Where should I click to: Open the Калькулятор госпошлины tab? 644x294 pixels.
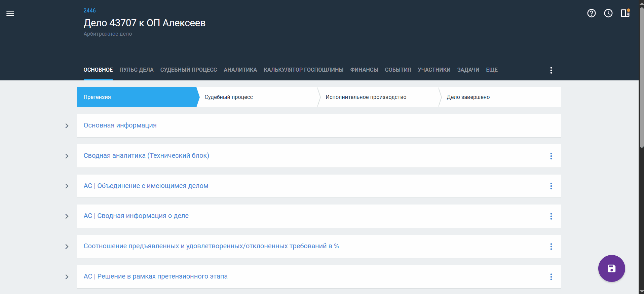(303, 70)
